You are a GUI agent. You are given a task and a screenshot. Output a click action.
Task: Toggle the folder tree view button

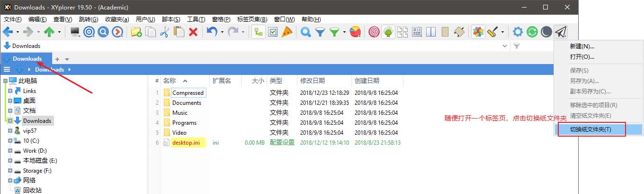(x=258, y=32)
